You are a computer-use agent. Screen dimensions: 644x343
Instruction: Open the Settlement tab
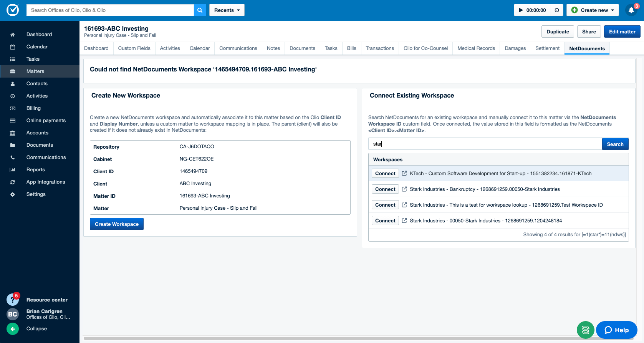point(548,48)
